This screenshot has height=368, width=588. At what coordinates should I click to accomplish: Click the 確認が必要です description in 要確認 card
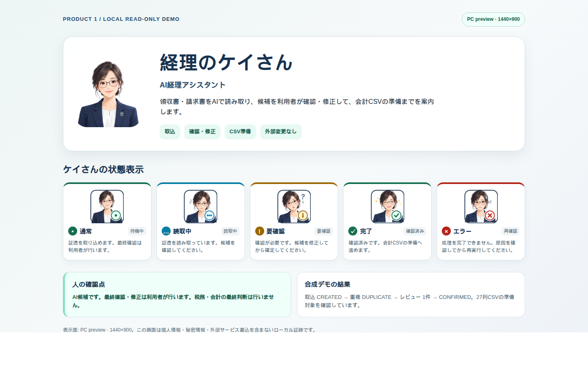click(292, 247)
